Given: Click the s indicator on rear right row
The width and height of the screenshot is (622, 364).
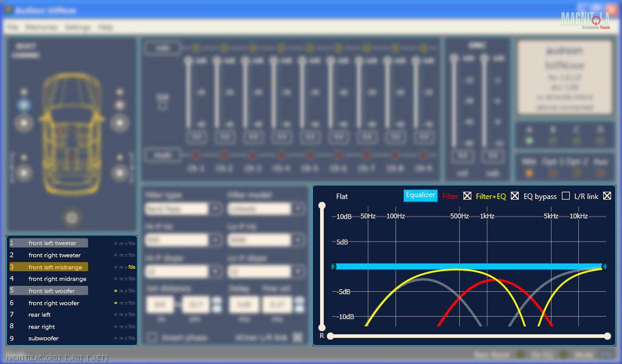Looking at the screenshot, I should point(126,327).
